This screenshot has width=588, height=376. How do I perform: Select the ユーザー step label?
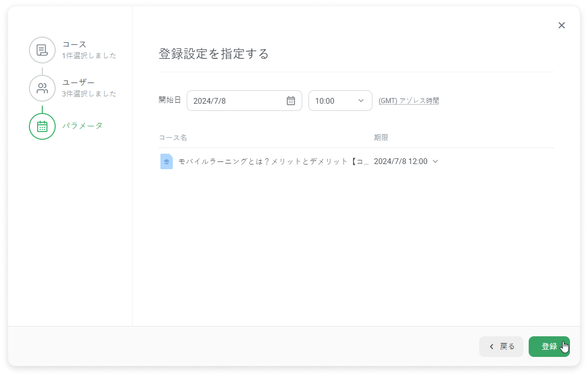tap(78, 83)
